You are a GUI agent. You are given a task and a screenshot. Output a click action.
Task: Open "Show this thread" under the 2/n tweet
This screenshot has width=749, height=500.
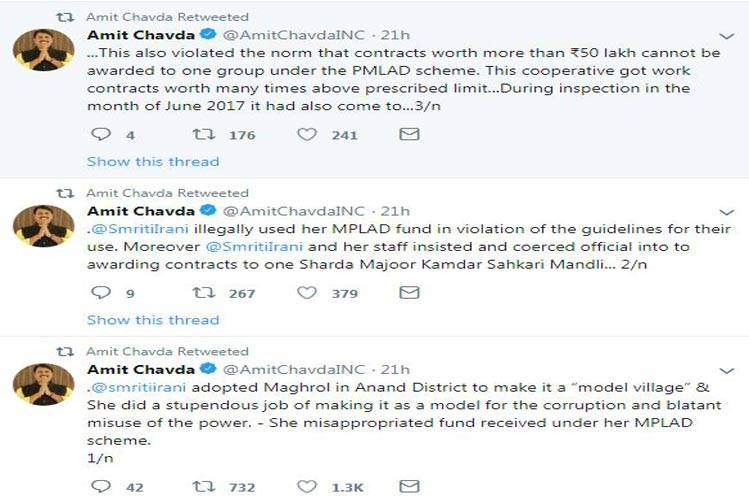(152, 320)
